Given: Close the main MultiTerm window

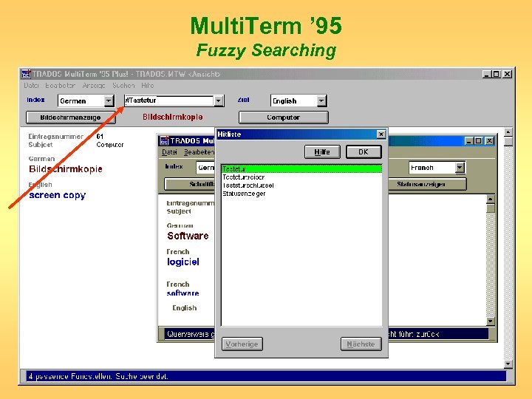Looking at the screenshot, I should click(507, 74).
